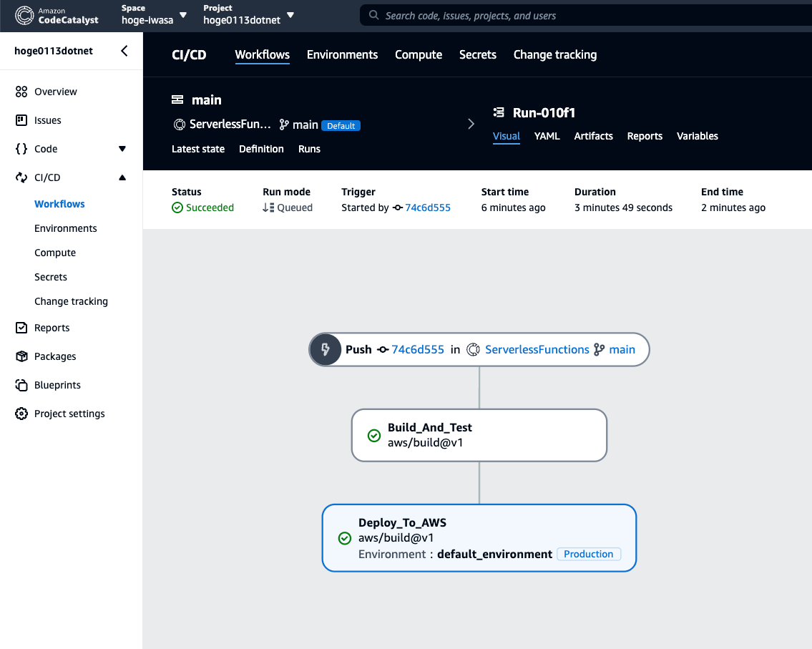The height and width of the screenshot is (649, 812).
Task: Click the Amazon CodeCatalyst logo icon
Action: [x=24, y=15]
